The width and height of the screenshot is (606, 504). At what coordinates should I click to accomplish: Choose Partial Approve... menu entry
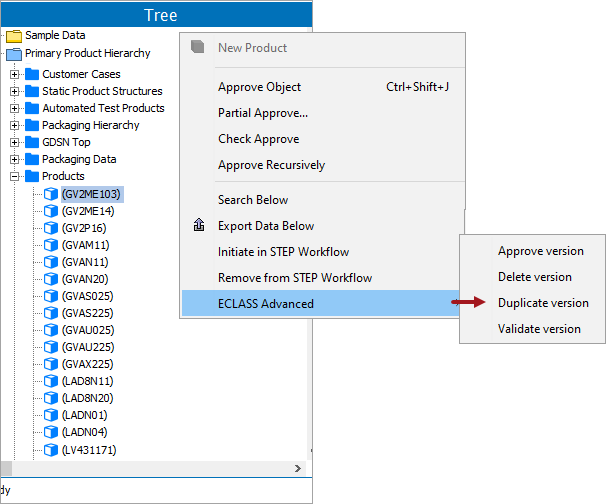click(x=323, y=113)
